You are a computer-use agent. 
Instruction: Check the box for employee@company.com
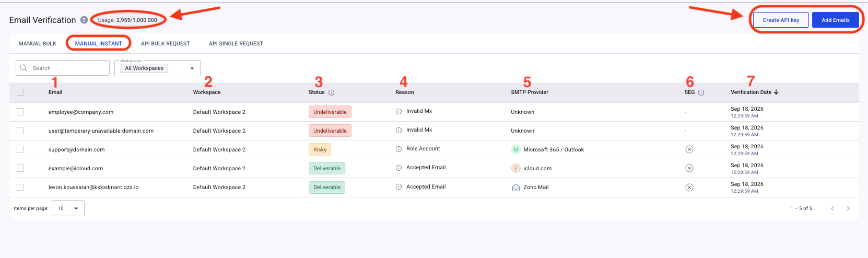(20, 112)
